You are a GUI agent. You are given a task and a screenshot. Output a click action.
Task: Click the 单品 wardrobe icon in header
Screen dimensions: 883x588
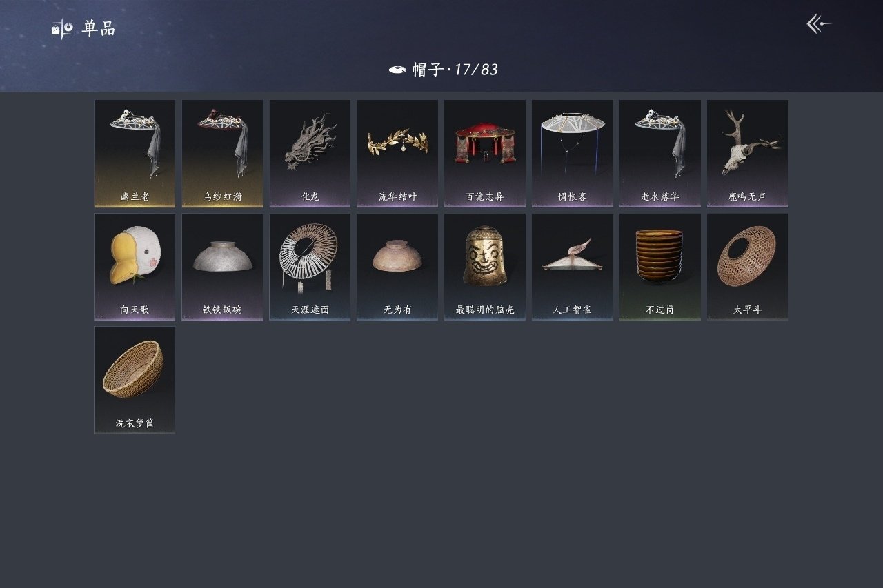(x=62, y=29)
